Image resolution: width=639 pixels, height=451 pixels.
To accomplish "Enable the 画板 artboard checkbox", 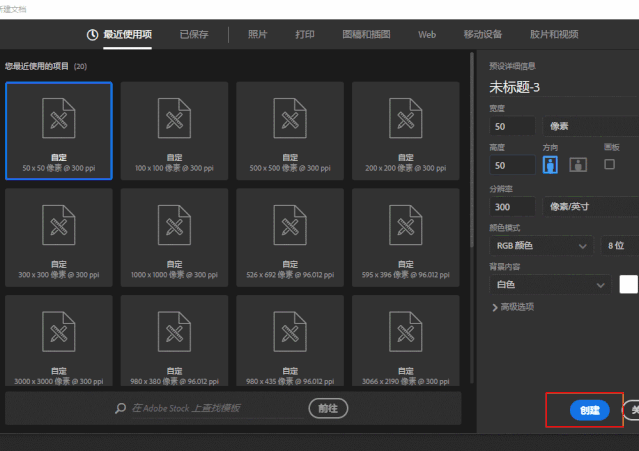I will [x=609, y=164].
